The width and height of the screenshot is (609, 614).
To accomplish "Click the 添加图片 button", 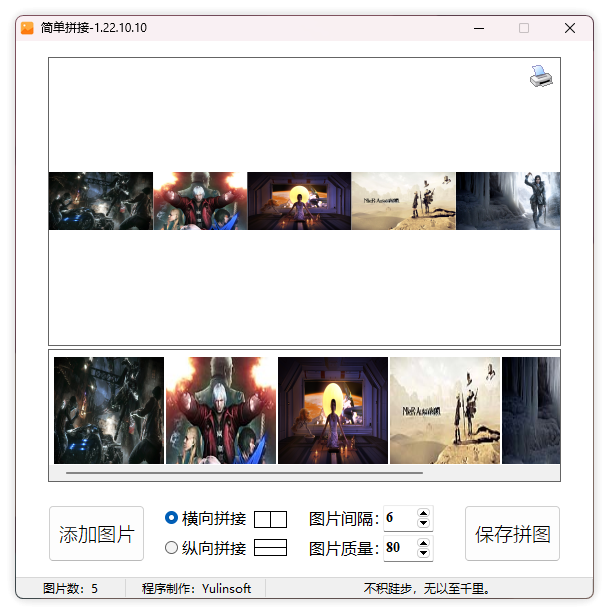I will click(96, 533).
